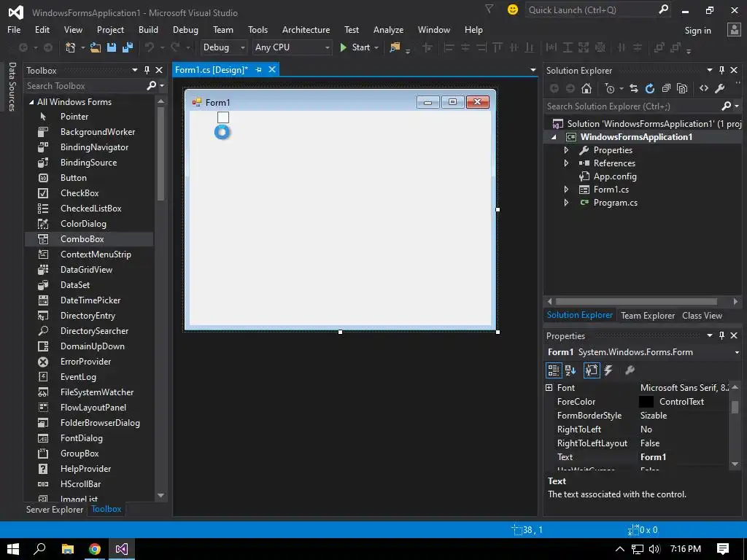This screenshot has height=560, width=747.
Task: Show Events lightning icon in Properties panel
Action: click(x=608, y=370)
